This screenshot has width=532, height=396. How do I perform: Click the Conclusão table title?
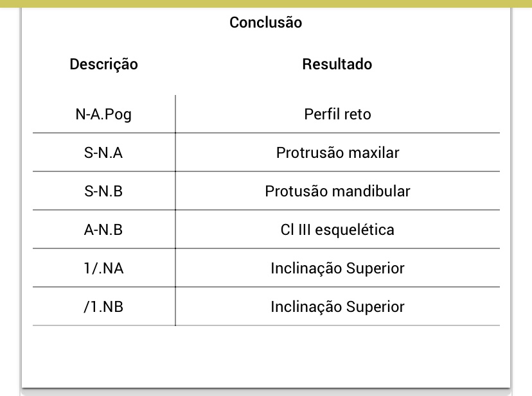pos(266,23)
